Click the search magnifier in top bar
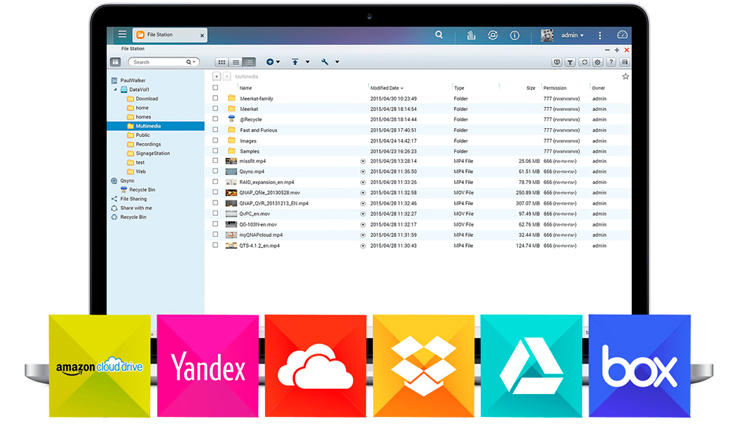 pyautogui.click(x=439, y=35)
